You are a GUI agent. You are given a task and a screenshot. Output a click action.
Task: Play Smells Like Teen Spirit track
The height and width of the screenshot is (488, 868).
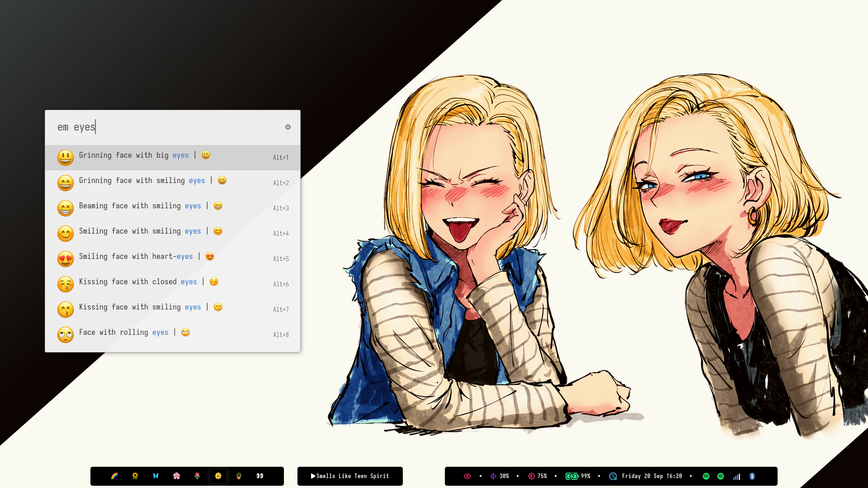(313, 476)
